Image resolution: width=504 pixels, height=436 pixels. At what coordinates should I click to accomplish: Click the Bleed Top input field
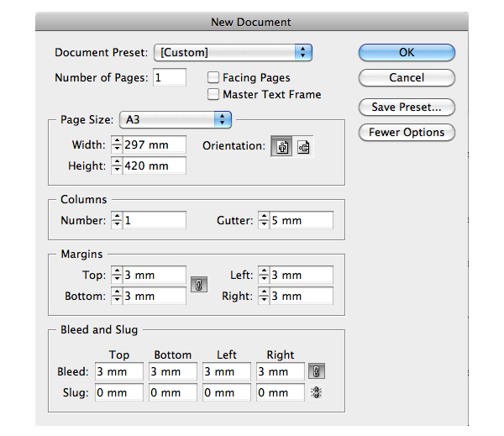click(x=119, y=371)
